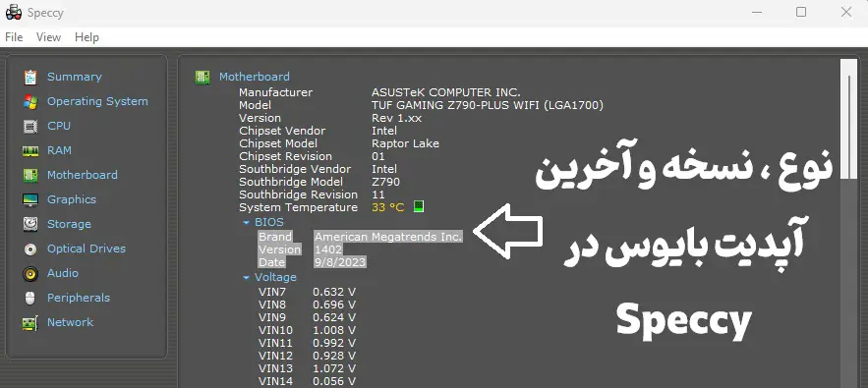Close the Speccy window
The height and width of the screenshot is (388, 868).
pos(845,12)
